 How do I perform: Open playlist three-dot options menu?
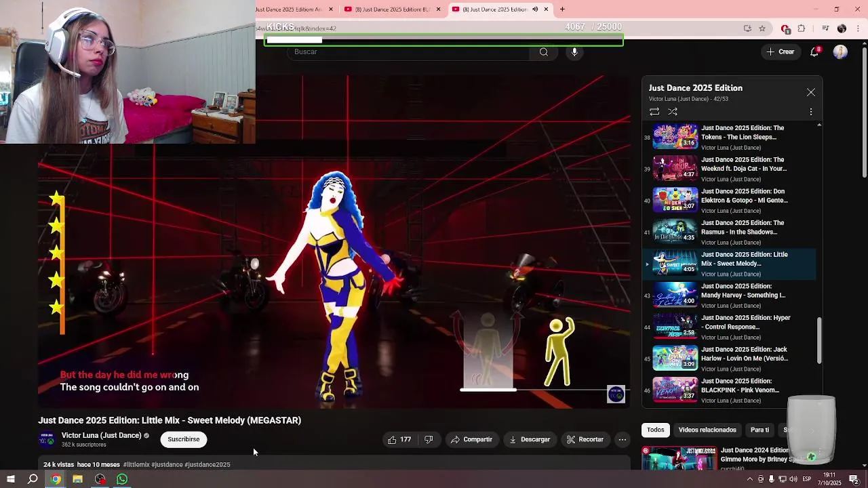coord(811,111)
